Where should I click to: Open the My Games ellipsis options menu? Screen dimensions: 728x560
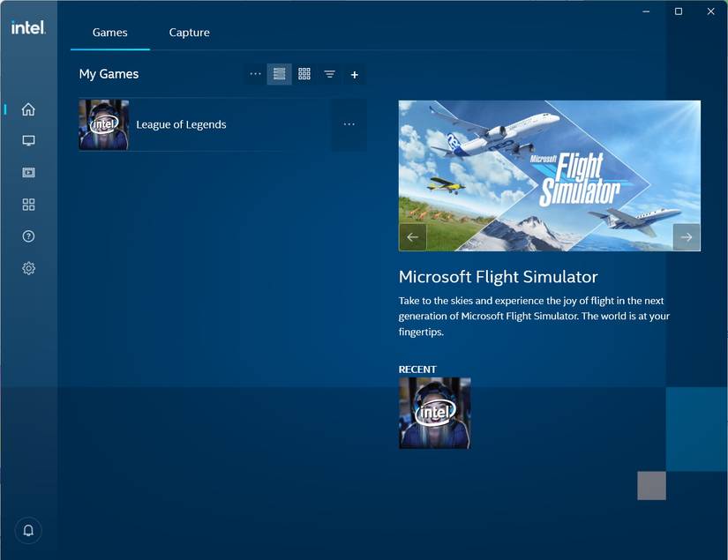[255, 74]
